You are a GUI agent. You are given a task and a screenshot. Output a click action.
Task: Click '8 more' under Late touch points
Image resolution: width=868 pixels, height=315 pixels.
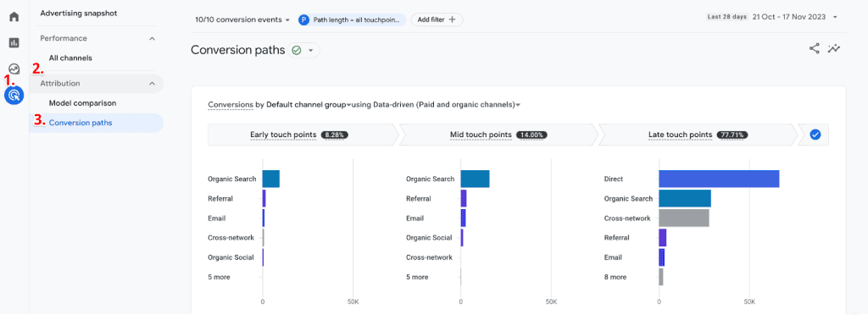615,277
